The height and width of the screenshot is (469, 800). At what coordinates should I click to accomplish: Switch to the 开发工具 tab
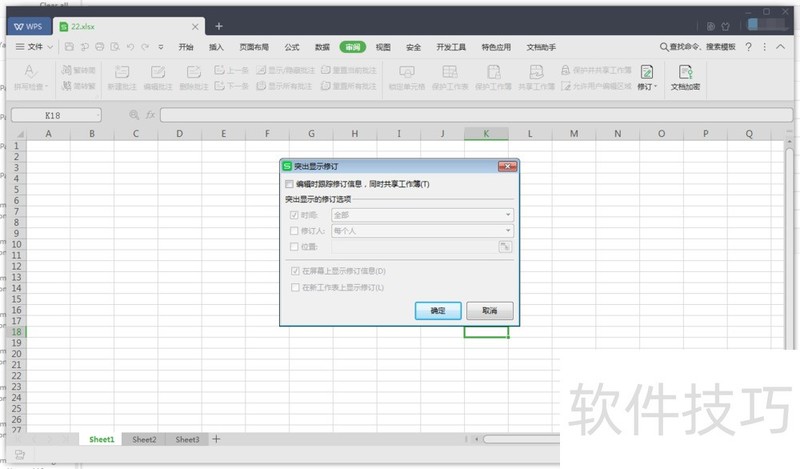tap(451, 47)
